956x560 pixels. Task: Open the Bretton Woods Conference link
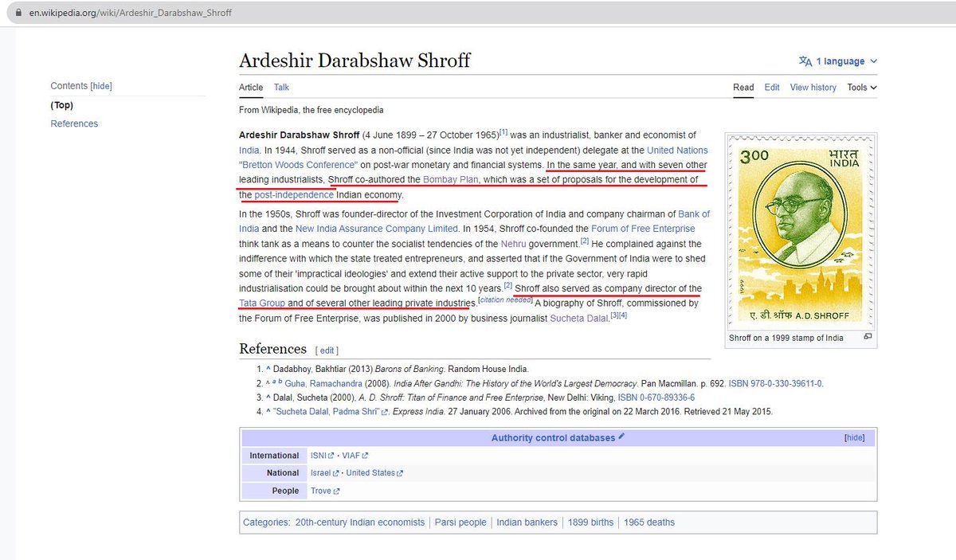297,165
